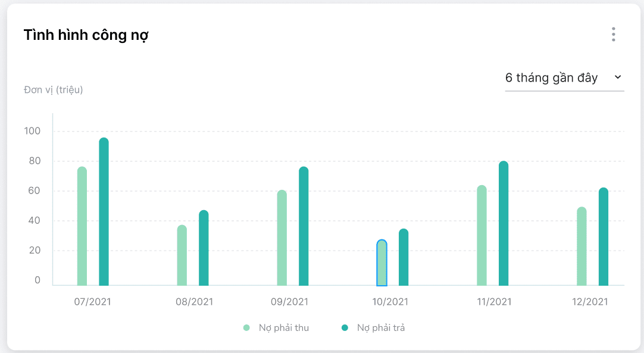Image resolution: width=644 pixels, height=353 pixels.
Task: Click the dark teal legend dot
Action: click(345, 327)
